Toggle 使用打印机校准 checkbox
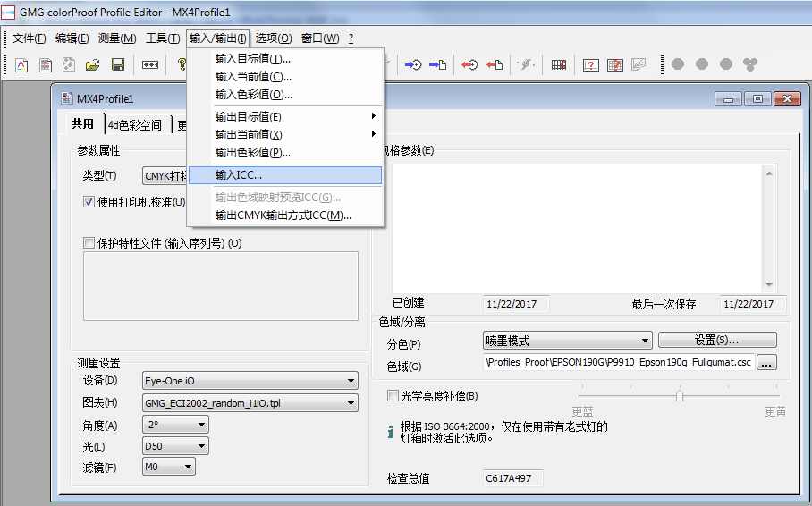Image resolution: width=812 pixels, height=506 pixels. tap(89, 202)
